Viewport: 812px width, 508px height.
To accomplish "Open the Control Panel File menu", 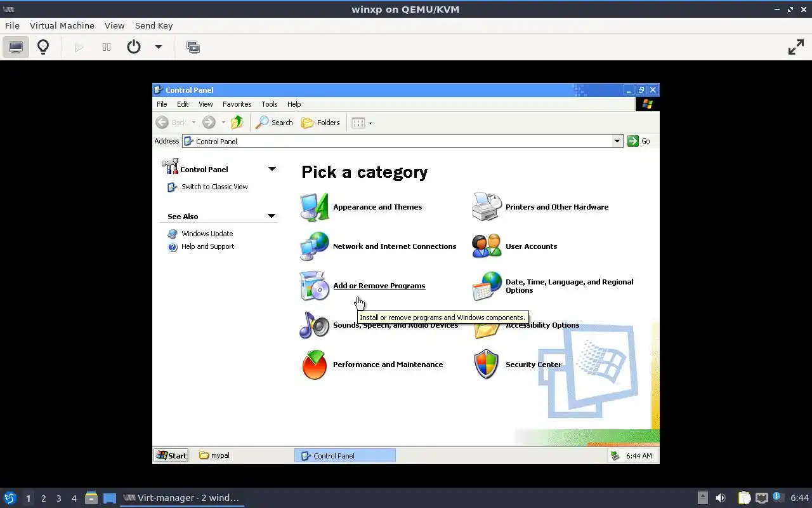I will click(162, 104).
